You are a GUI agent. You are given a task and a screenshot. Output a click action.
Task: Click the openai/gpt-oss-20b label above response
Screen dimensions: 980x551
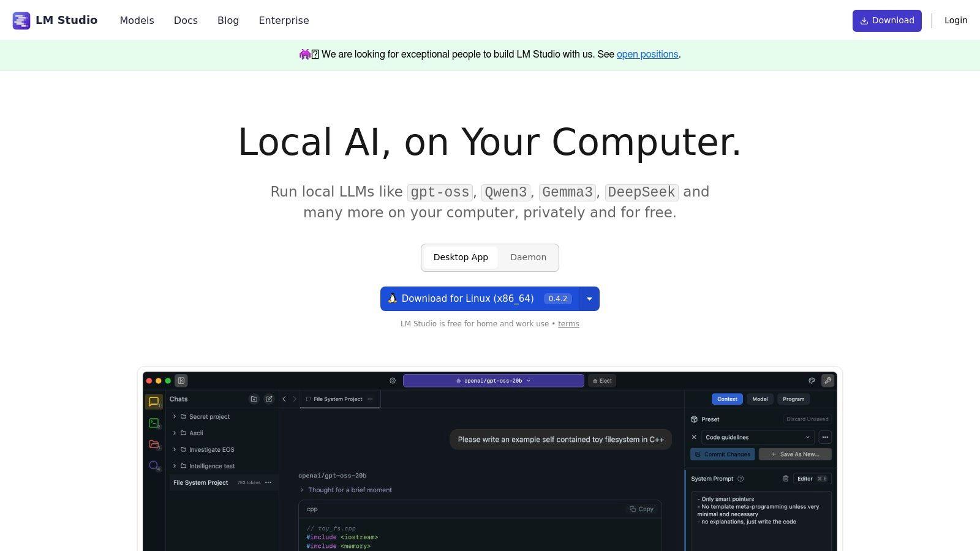[x=333, y=476]
